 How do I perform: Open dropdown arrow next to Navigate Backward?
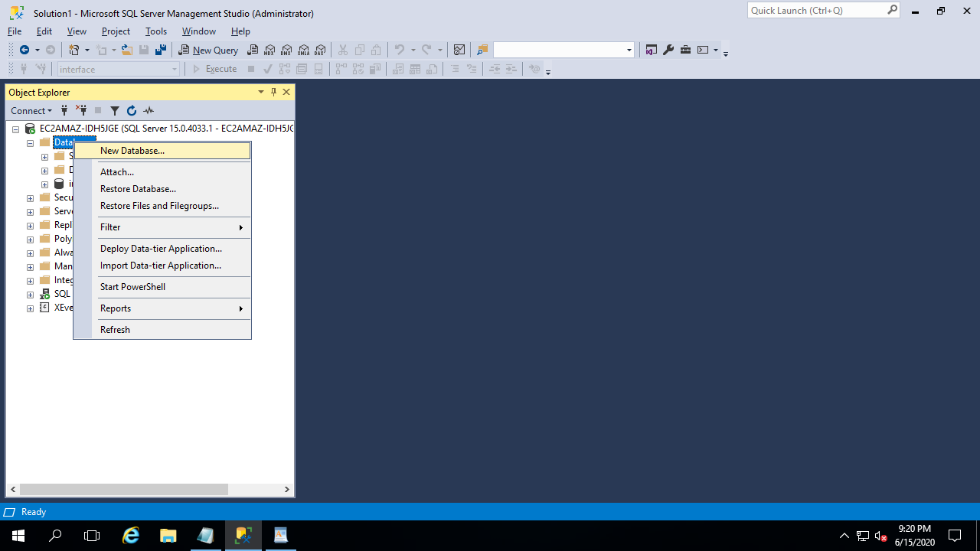[38, 50]
